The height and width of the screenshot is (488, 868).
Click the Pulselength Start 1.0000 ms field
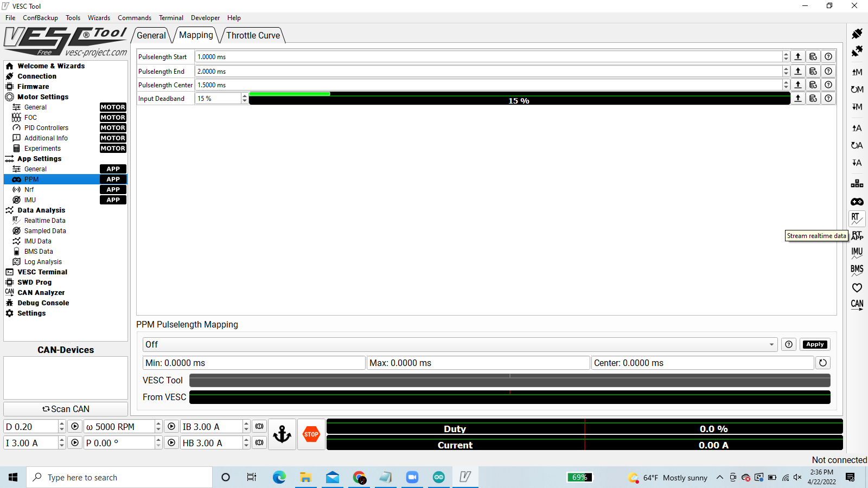tap(488, 56)
